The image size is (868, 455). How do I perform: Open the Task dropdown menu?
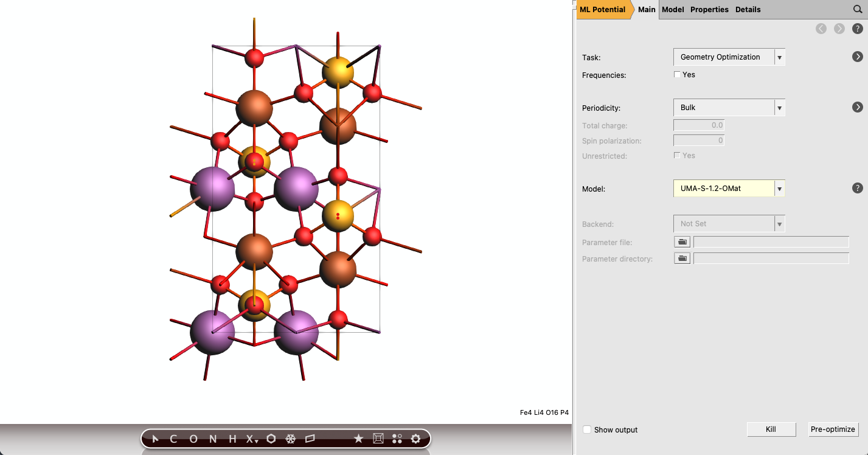tap(729, 57)
